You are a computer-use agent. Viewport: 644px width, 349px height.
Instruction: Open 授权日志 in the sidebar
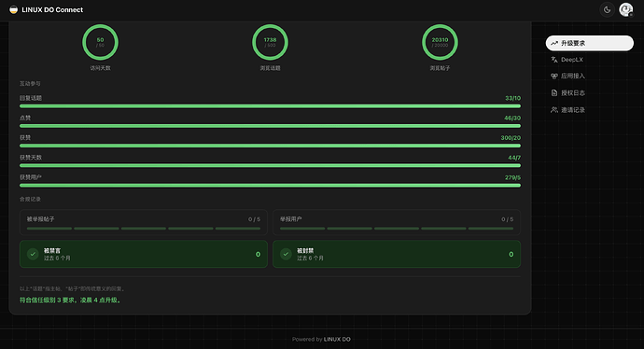point(589,92)
